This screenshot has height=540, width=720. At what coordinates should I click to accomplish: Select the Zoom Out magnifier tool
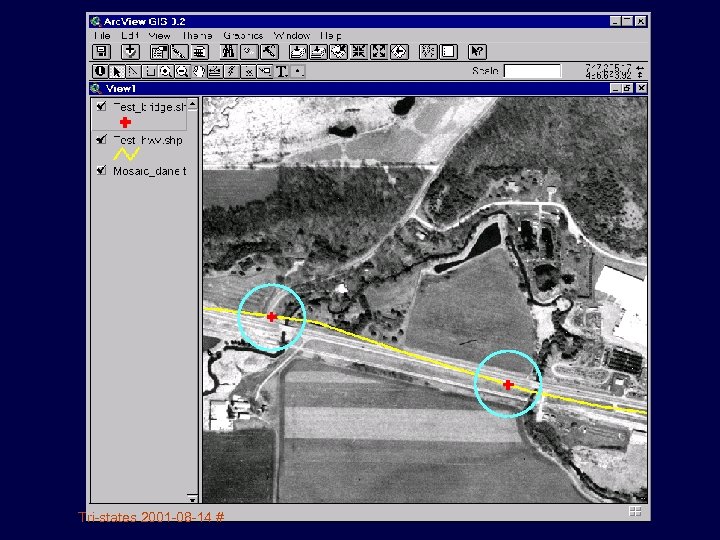183,72
